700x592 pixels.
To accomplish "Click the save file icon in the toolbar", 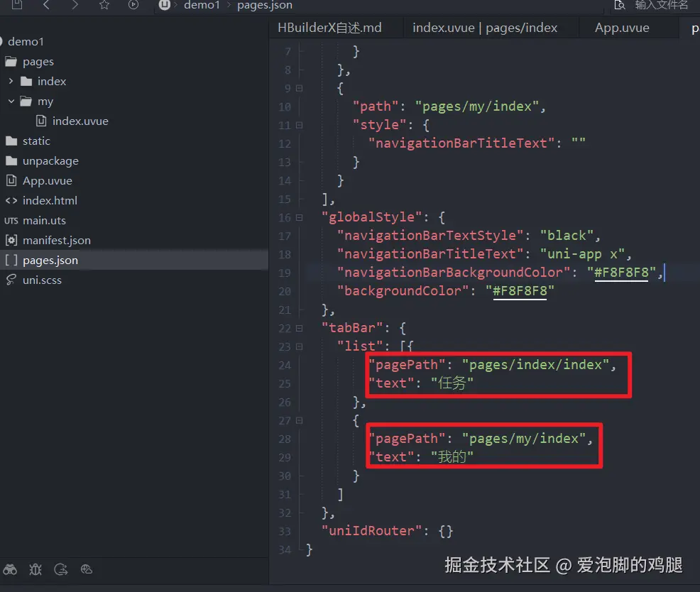I will point(17,4).
